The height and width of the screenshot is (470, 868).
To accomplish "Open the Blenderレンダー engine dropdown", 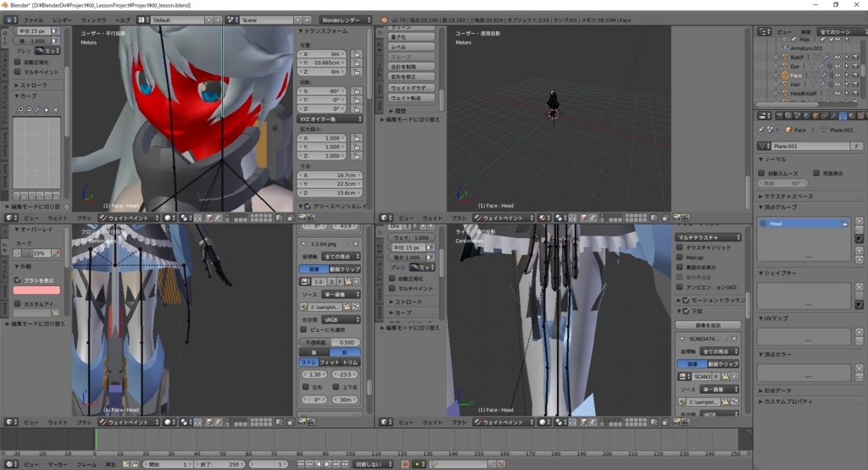I will tap(346, 20).
